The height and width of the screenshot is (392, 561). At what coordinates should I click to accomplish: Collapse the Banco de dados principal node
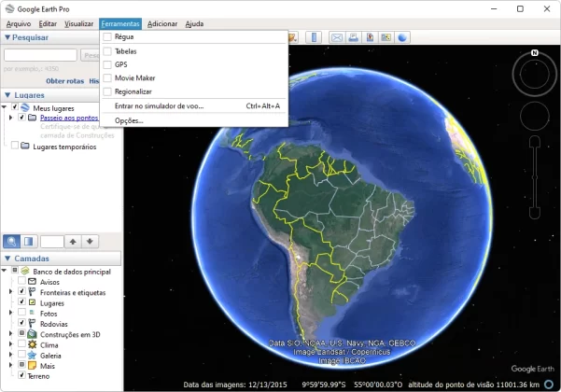click(x=5, y=271)
